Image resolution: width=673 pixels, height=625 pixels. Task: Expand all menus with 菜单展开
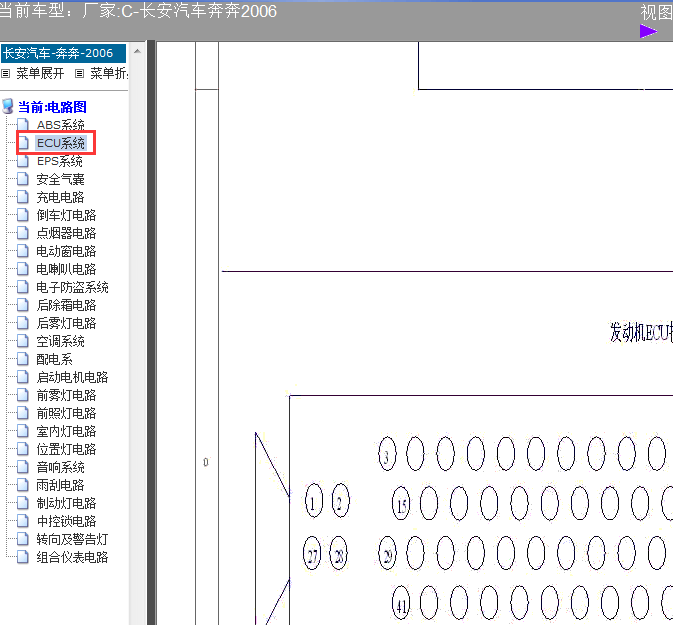(40, 73)
